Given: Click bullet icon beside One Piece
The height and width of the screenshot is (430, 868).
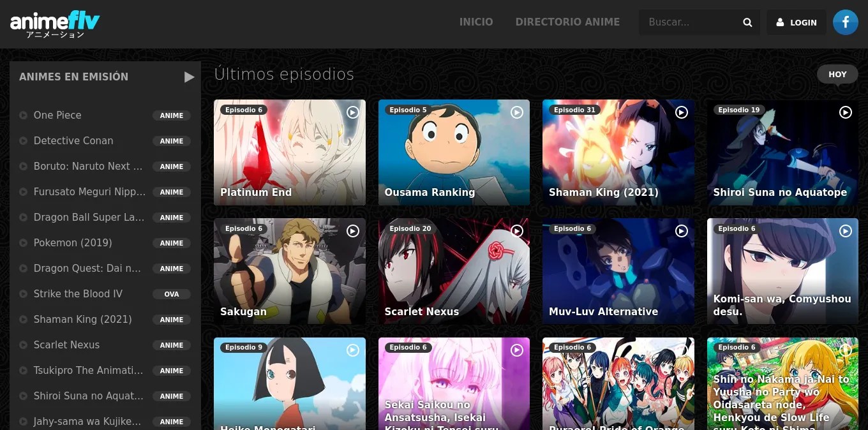Looking at the screenshot, I should click(24, 115).
